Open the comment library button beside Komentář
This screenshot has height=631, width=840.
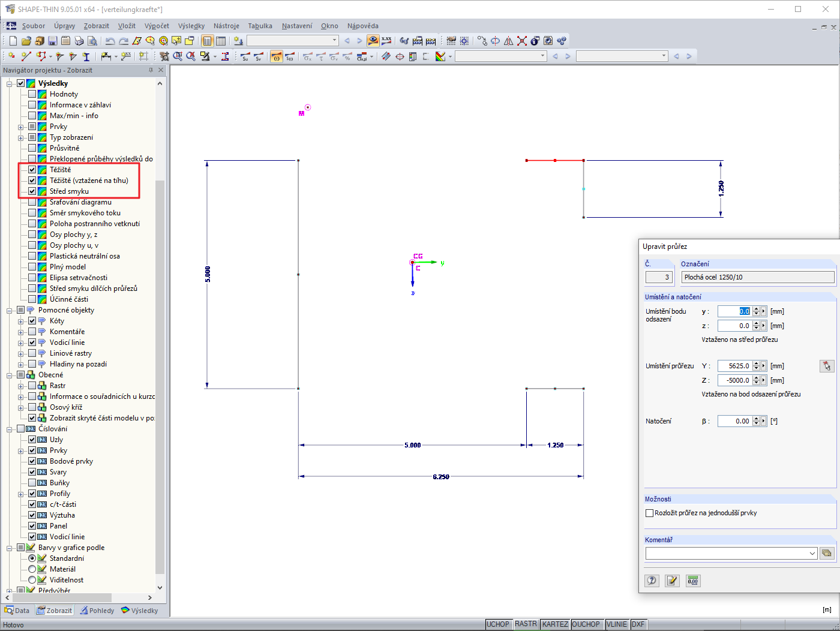[x=827, y=553]
